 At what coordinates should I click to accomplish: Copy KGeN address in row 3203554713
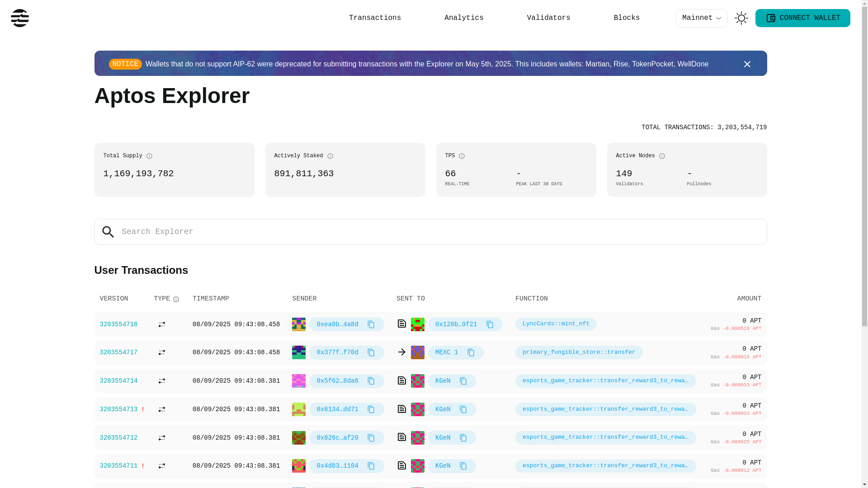pos(463,409)
